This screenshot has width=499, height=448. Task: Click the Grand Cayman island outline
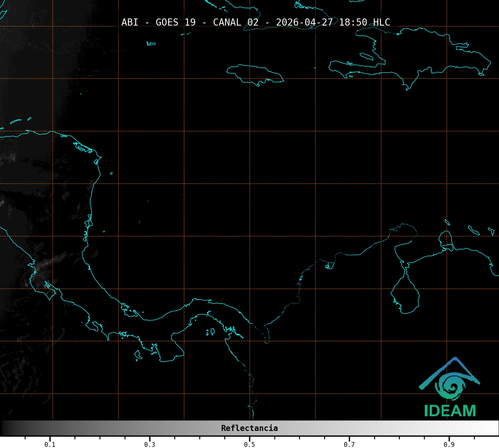point(151,44)
